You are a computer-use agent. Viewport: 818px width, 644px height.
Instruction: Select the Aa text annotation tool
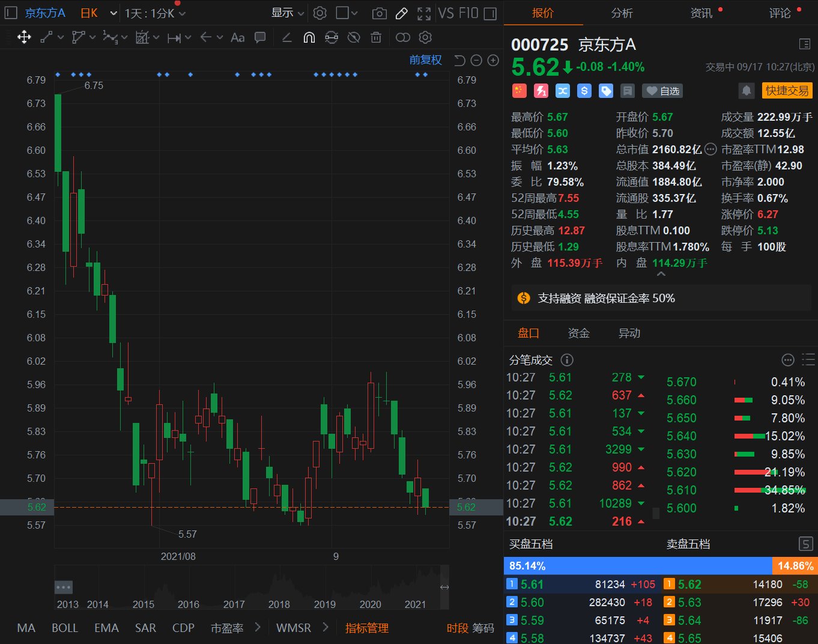(238, 37)
